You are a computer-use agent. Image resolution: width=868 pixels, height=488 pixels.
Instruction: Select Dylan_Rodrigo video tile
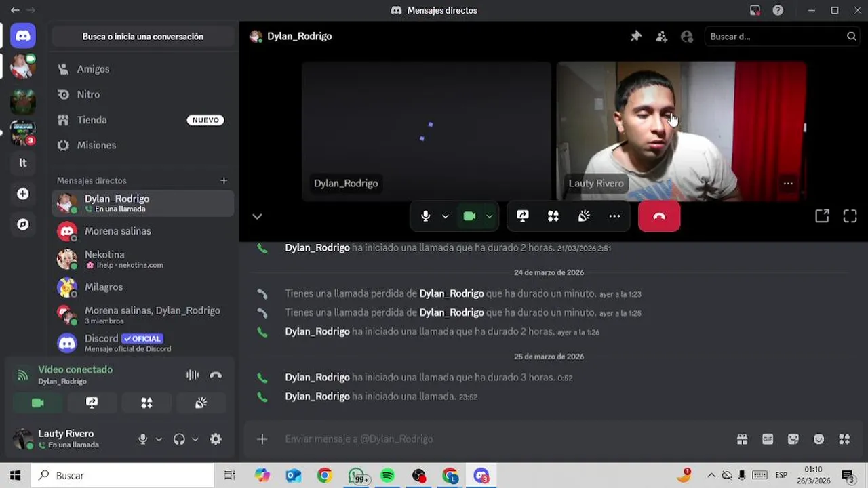(427, 131)
